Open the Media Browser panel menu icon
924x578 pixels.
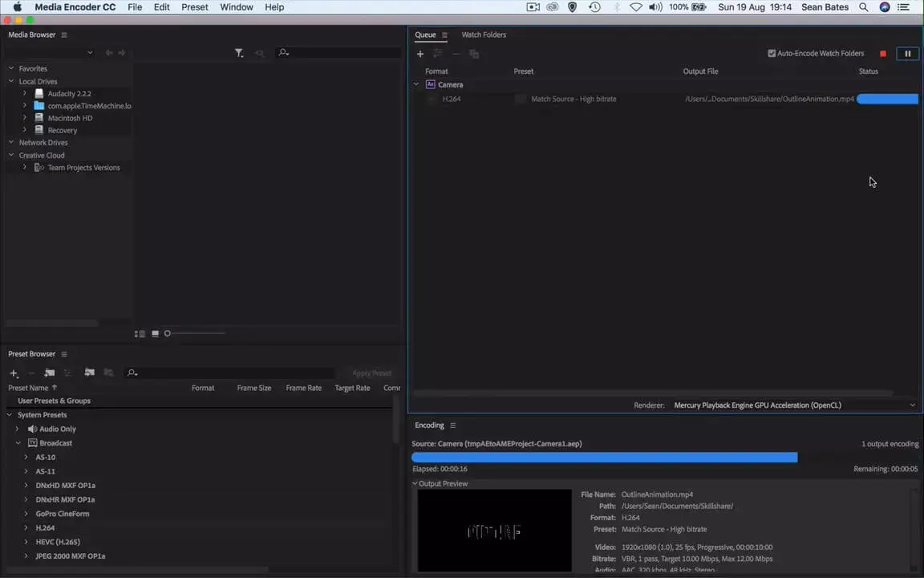[64, 35]
